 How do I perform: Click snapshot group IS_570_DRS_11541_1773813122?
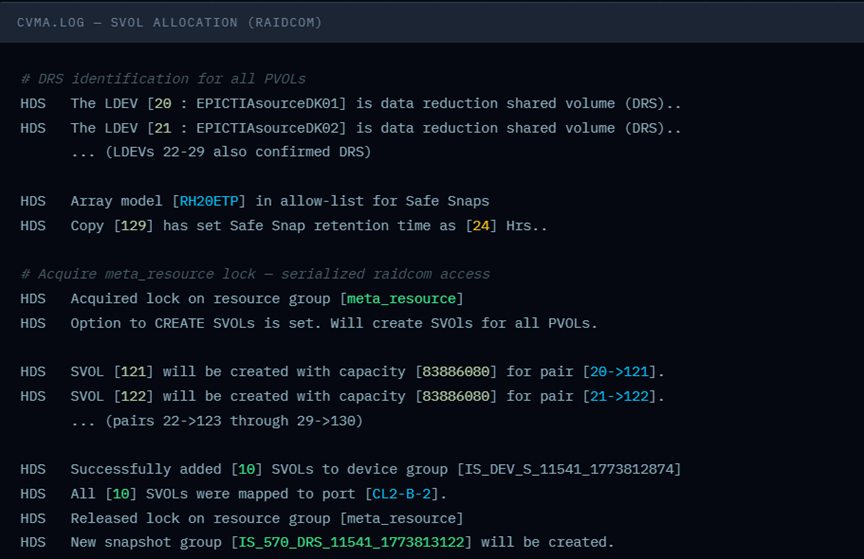(x=357, y=542)
